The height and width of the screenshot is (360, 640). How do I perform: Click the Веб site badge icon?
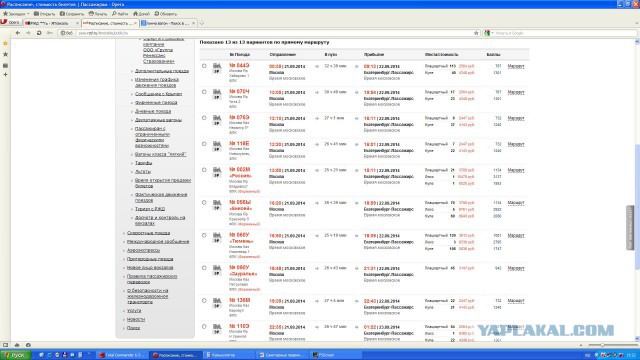67,33
